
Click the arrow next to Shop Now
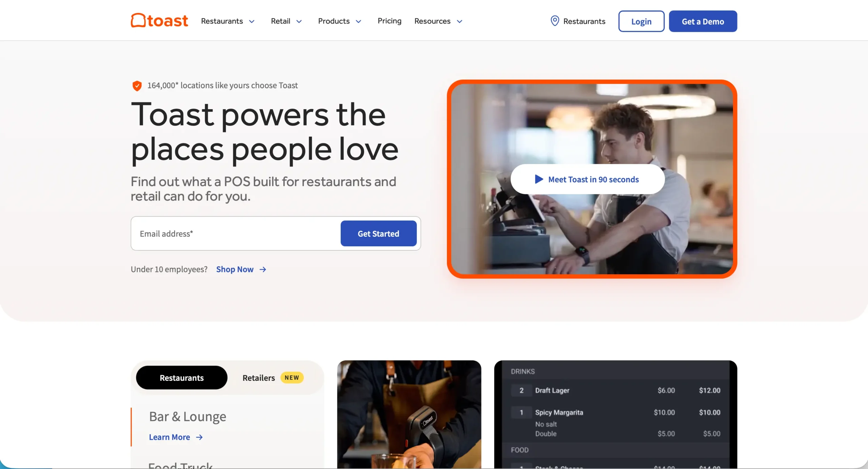263,269
